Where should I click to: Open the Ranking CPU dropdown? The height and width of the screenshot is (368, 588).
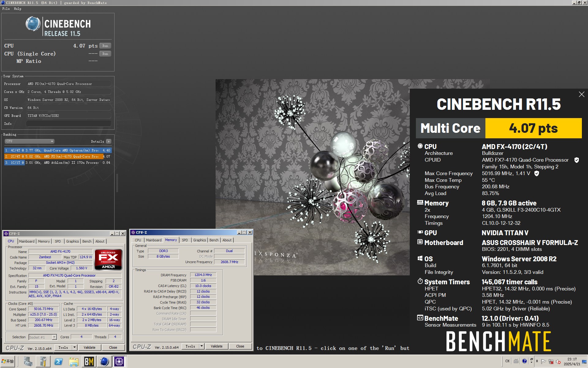coord(29,141)
